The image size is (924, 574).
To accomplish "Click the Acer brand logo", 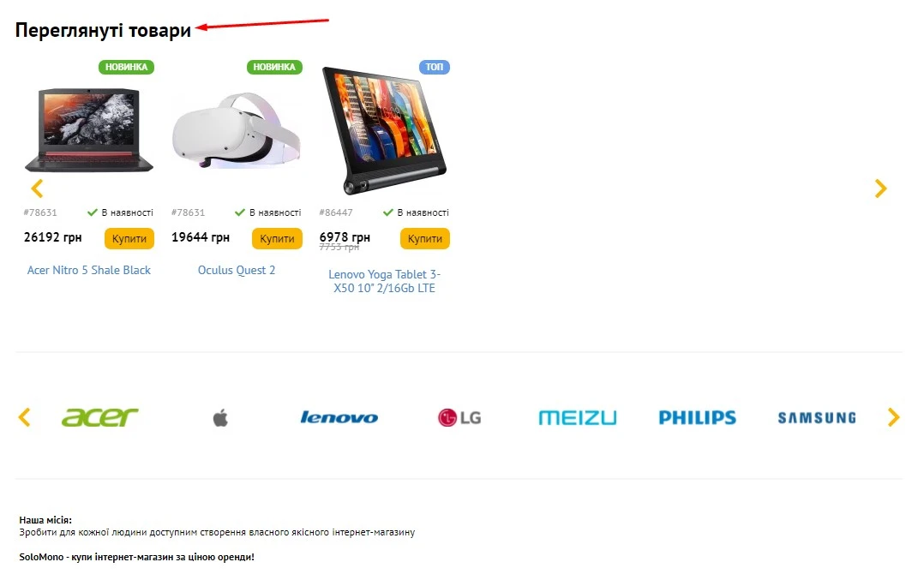I will tap(99, 417).
